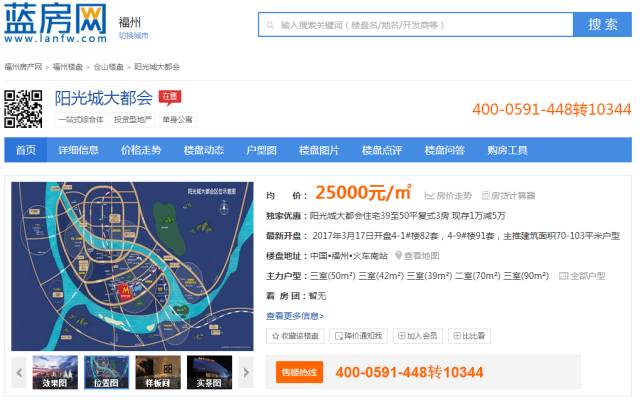Show next thumbnails with right arrow

(x=246, y=372)
